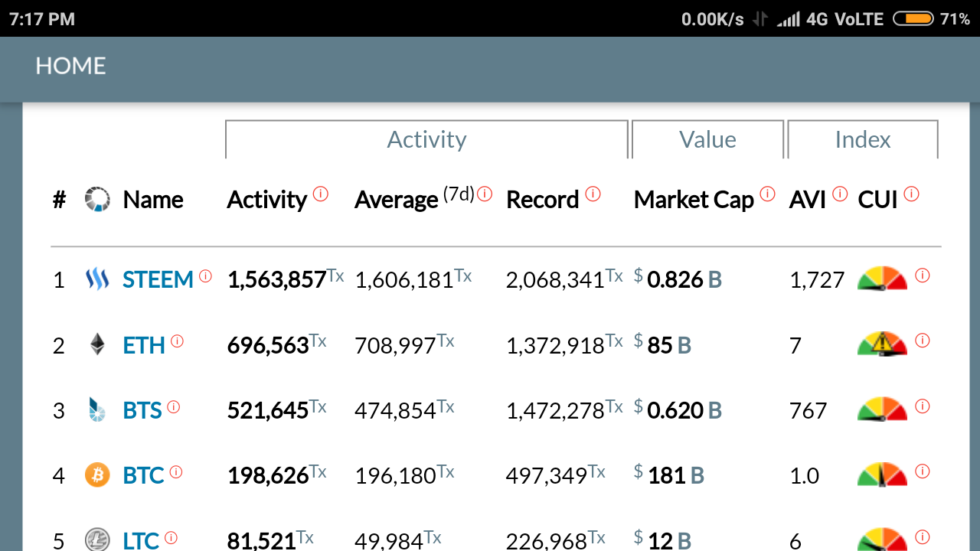Viewport: 980px width, 551px height.
Task: Click the BTS CUI gauge icon
Action: pos(882,409)
